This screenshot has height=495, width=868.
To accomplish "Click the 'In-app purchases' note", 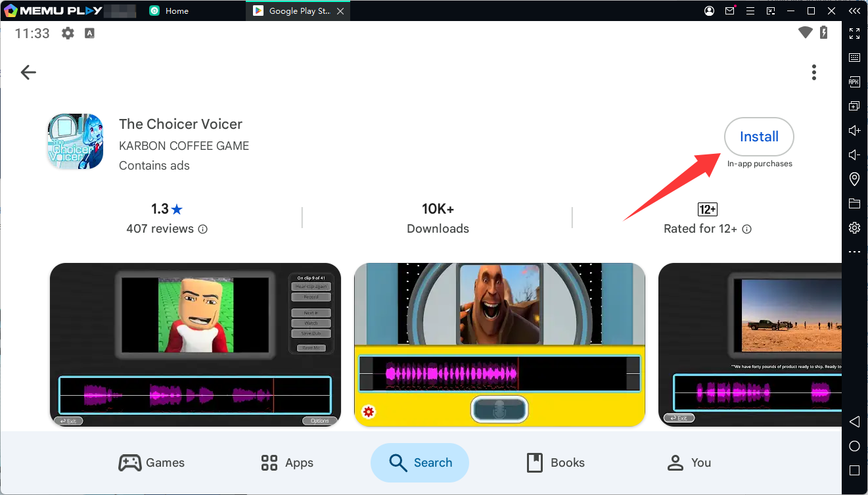I will click(x=760, y=164).
